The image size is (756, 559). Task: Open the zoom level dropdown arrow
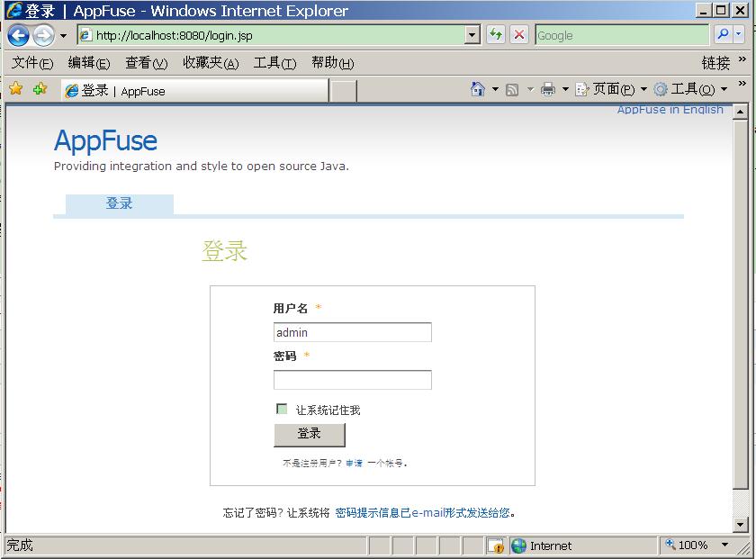pyautogui.click(x=724, y=545)
